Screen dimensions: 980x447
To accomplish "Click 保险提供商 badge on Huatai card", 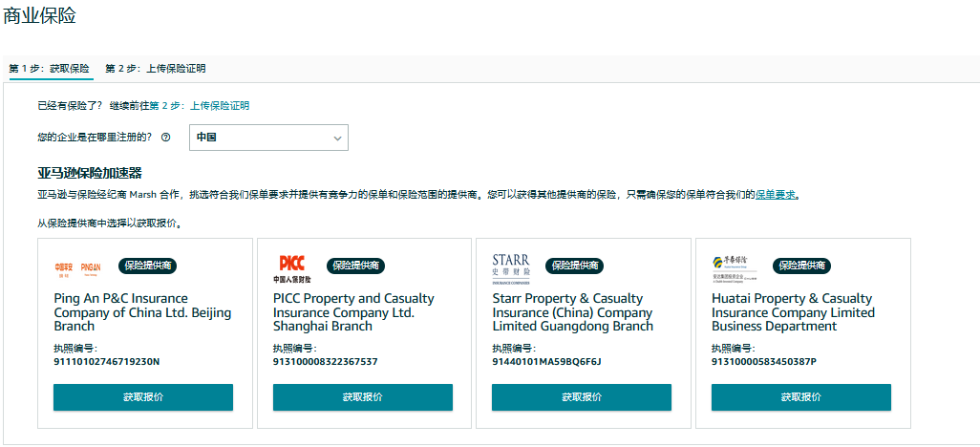I will [x=802, y=266].
